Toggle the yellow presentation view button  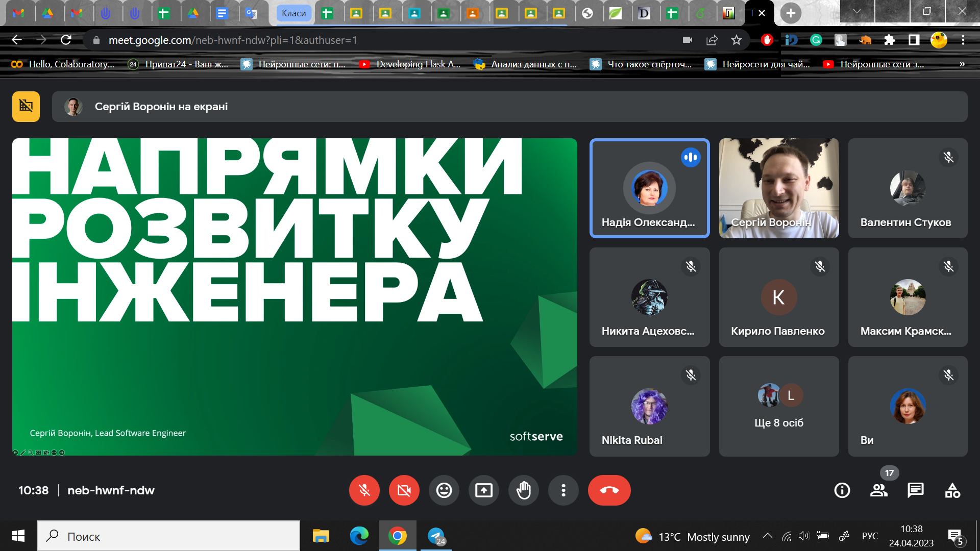point(26,107)
